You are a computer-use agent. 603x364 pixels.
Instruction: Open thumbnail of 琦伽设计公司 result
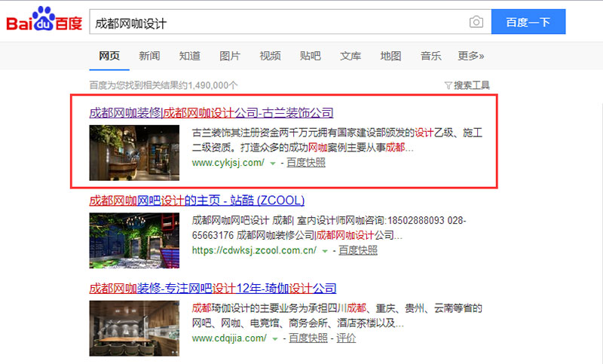[134, 329]
